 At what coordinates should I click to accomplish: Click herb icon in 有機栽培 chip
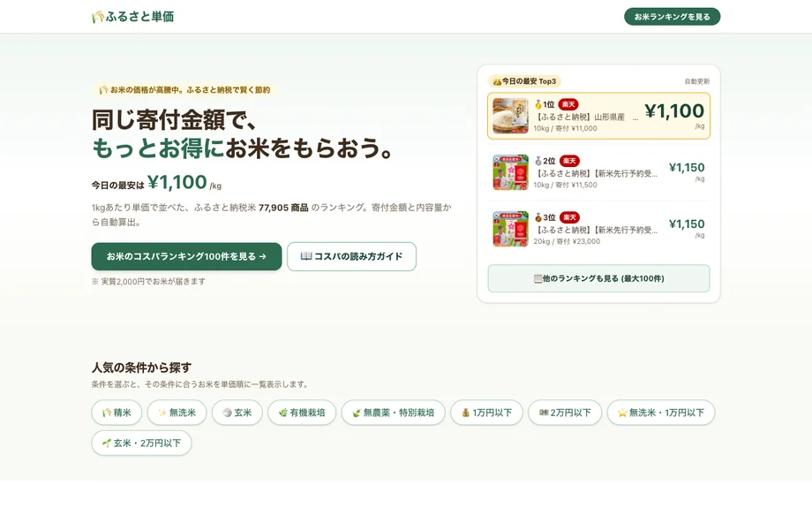pyautogui.click(x=282, y=413)
